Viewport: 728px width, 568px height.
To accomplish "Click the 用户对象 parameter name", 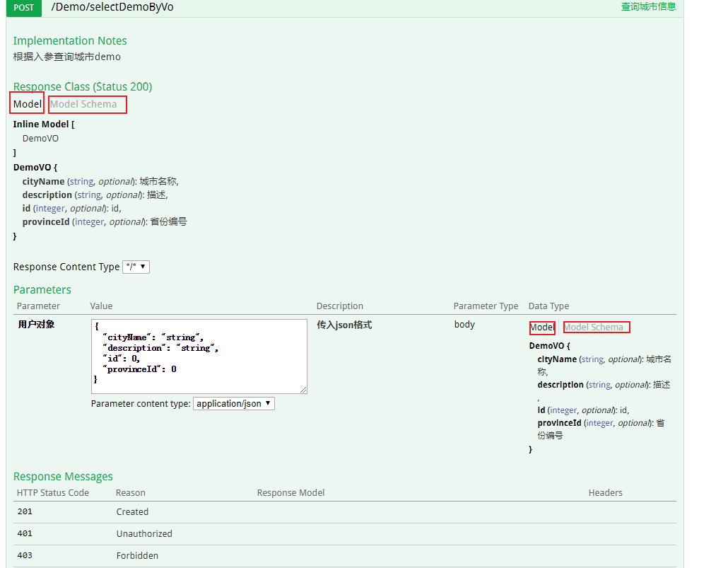I will click(x=36, y=325).
